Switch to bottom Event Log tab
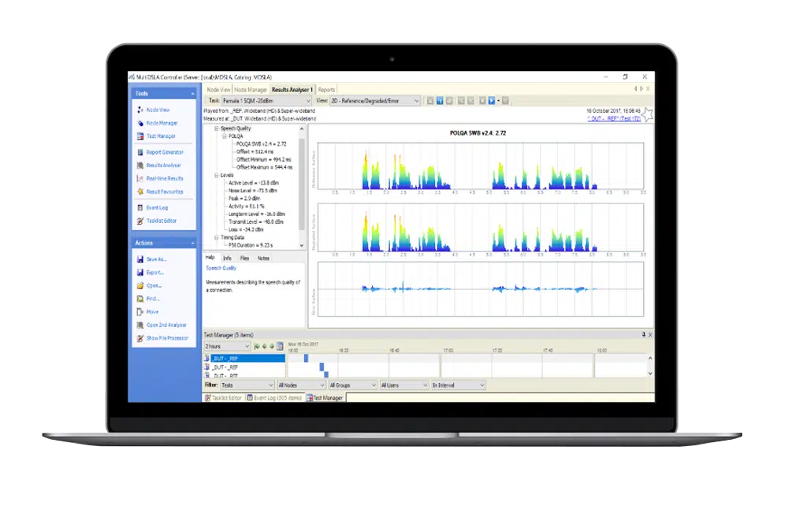The height and width of the screenshot is (532, 788). point(274,398)
